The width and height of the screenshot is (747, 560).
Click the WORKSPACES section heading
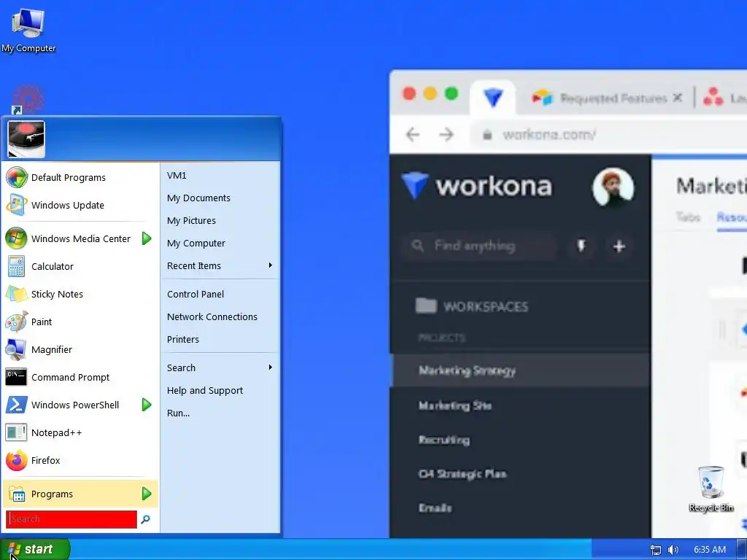485,307
